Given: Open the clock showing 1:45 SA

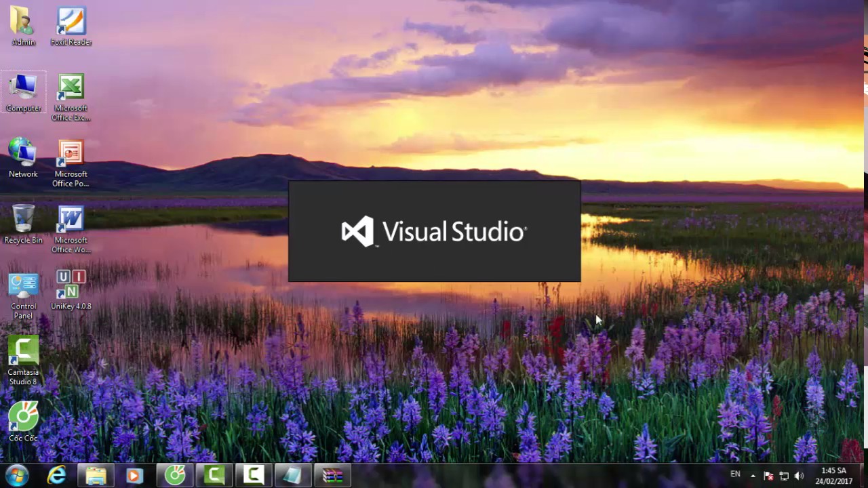Looking at the screenshot, I should 833,476.
